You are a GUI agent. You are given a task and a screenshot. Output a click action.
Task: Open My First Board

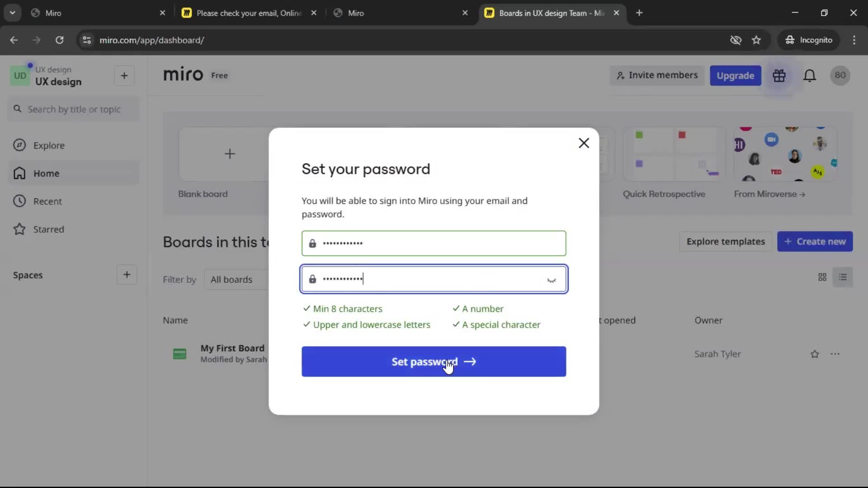pos(232,348)
